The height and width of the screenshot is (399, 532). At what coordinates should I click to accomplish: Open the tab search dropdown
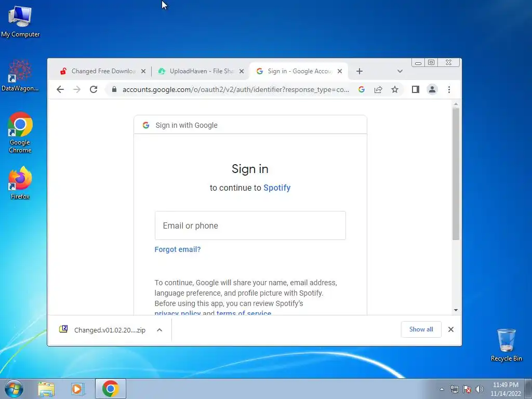click(x=400, y=71)
